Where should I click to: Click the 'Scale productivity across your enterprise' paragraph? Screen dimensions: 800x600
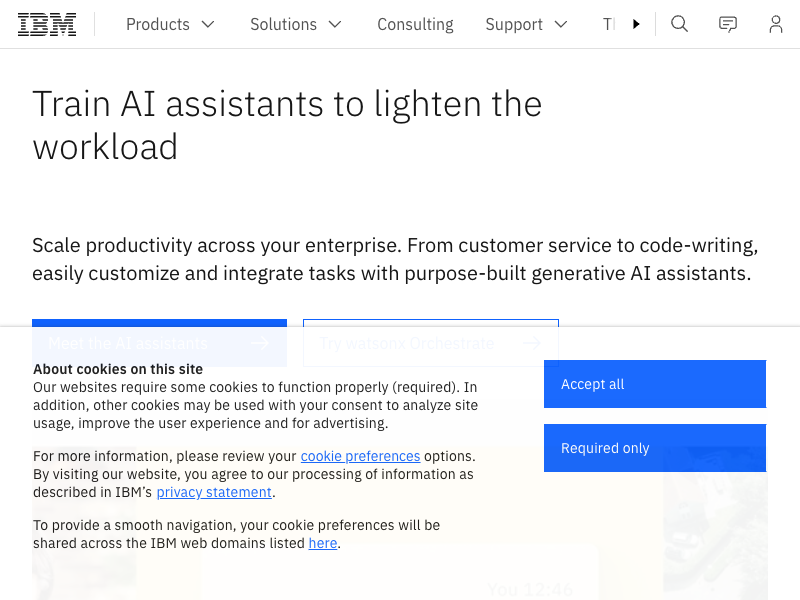(x=395, y=259)
